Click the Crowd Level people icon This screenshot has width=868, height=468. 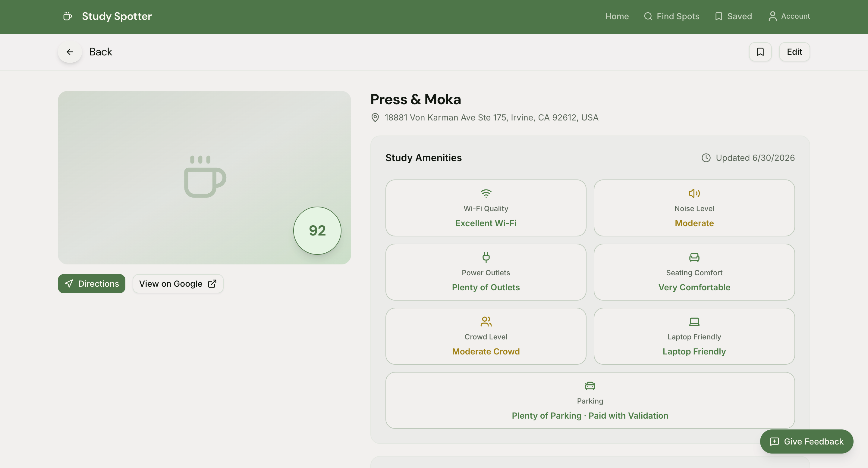[486, 322]
